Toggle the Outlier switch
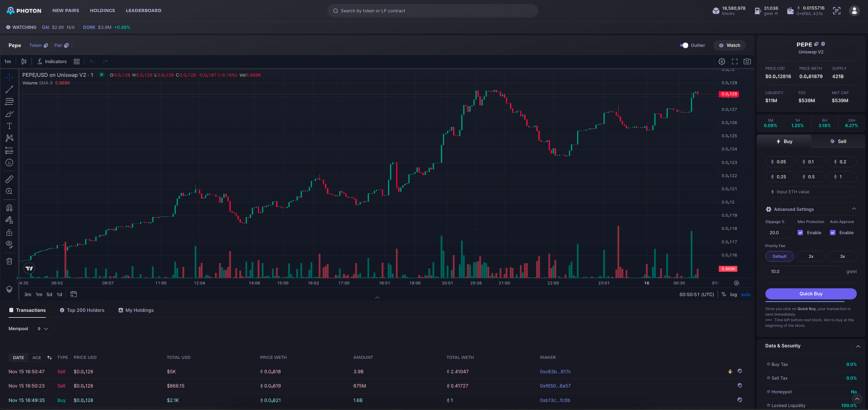This screenshot has width=868, height=410. pyautogui.click(x=684, y=45)
